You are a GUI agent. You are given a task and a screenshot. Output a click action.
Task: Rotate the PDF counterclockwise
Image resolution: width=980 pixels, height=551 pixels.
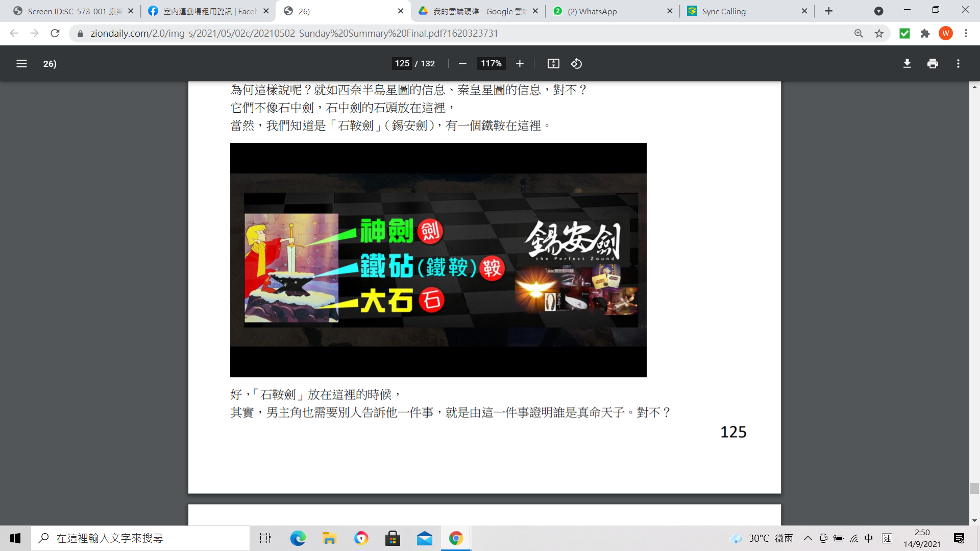[576, 64]
